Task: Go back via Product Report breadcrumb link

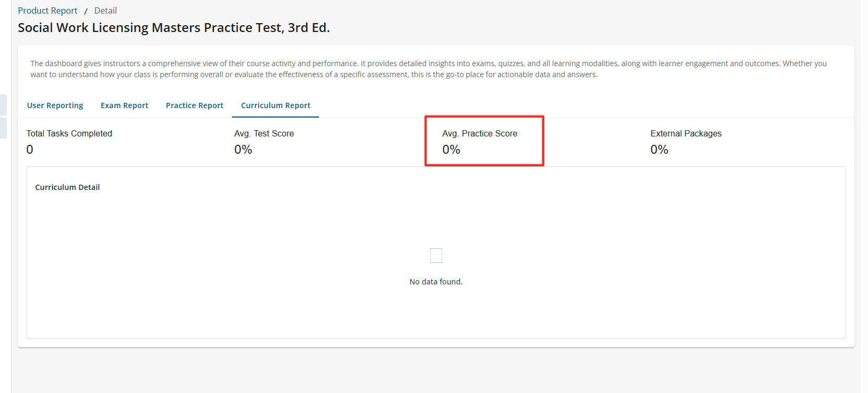Action: pos(47,10)
